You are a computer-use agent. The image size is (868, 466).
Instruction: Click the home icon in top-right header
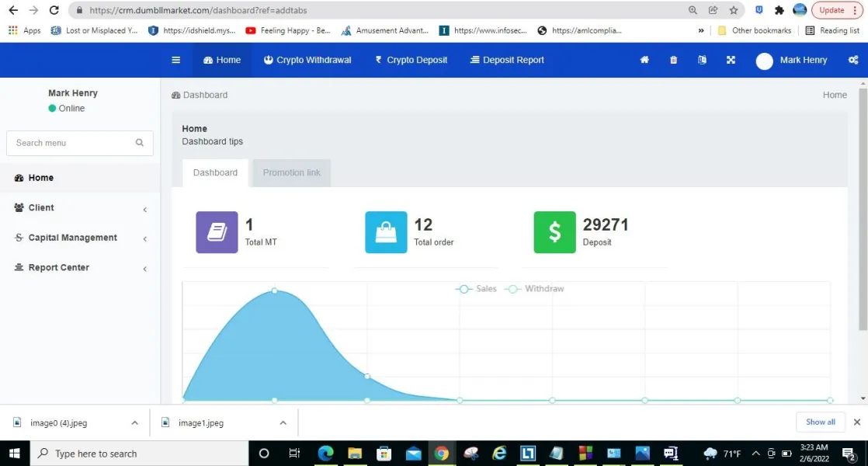pos(644,61)
